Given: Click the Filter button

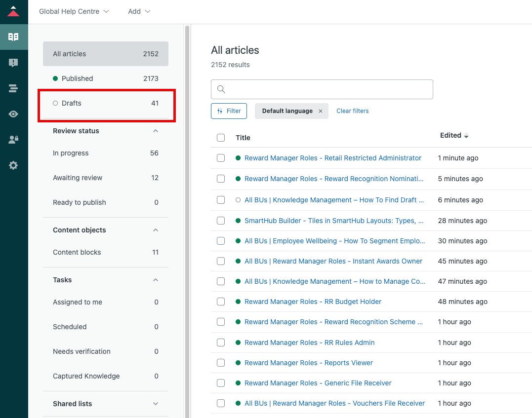Looking at the screenshot, I should [229, 111].
